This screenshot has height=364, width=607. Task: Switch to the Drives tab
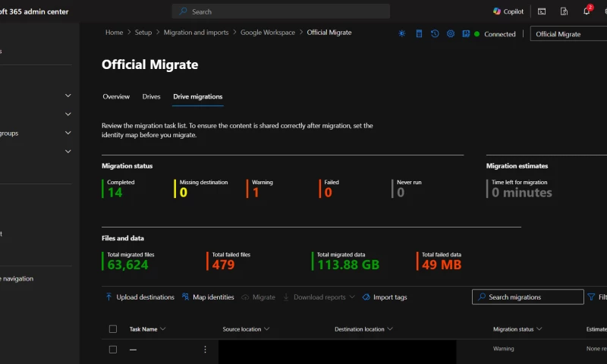(151, 97)
